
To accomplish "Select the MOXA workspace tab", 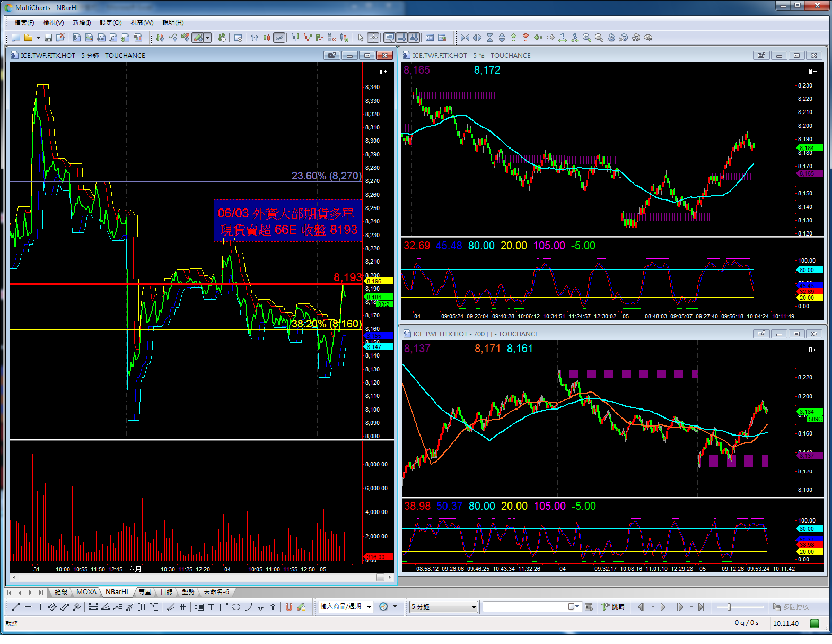I will coord(86,592).
